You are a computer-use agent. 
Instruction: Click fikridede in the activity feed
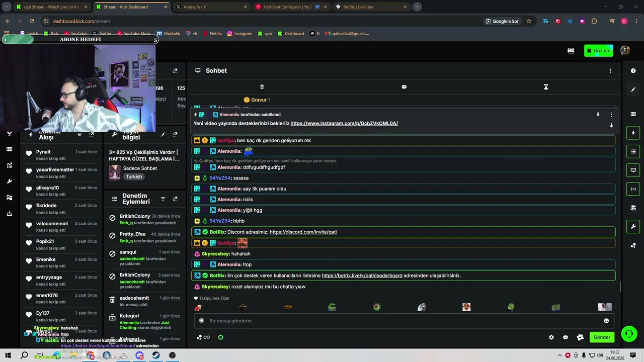(x=46, y=206)
